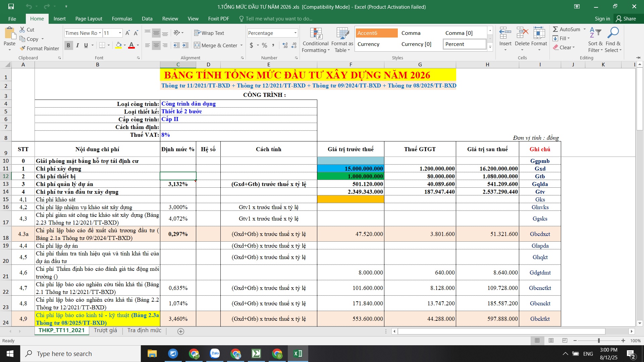The width and height of the screenshot is (644, 362).
Task: Click the AutoSum icon
Action: [x=556, y=29]
